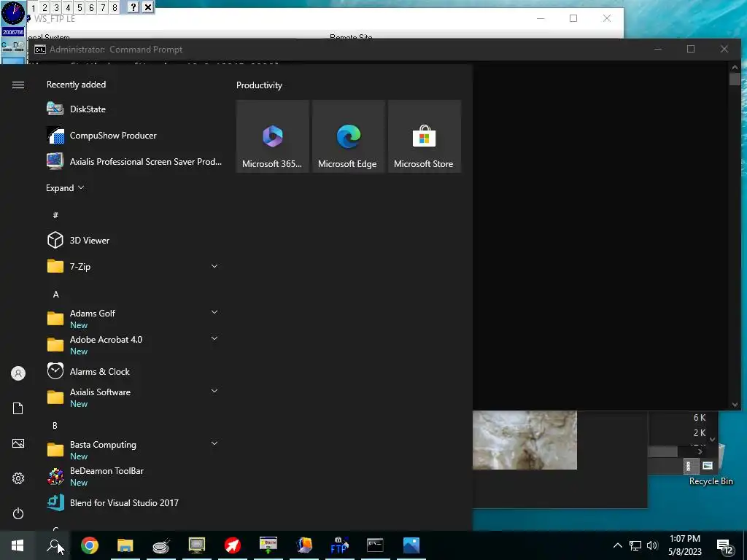Expand the Axialis Software folder

tap(214, 391)
